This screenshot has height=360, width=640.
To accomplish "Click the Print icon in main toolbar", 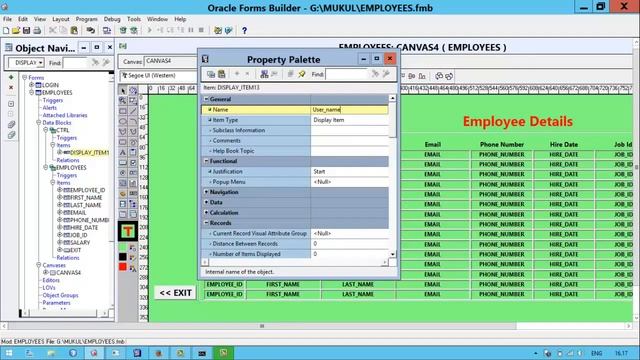I will click(x=37, y=31).
